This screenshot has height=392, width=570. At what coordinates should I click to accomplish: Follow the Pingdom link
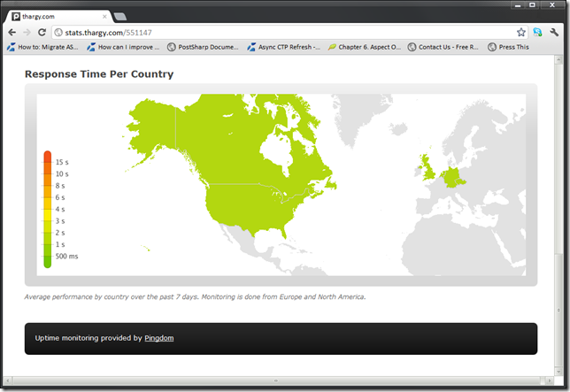(158, 338)
